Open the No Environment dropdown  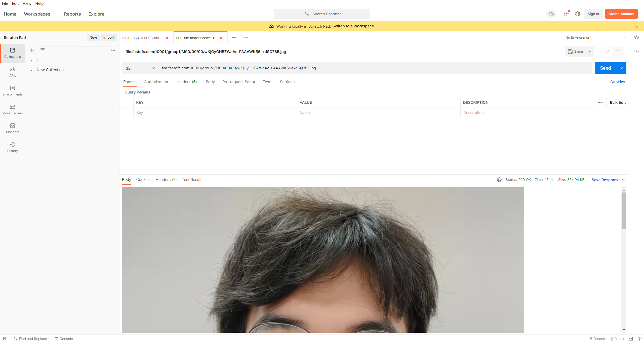595,37
